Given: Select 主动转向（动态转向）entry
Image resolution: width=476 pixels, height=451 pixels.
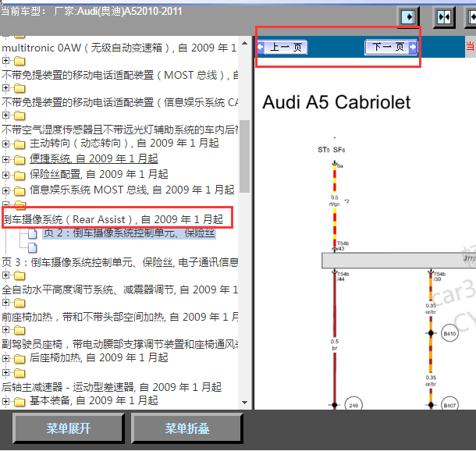Looking at the screenshot, I should pyautogui.click(x=124, y=144).
